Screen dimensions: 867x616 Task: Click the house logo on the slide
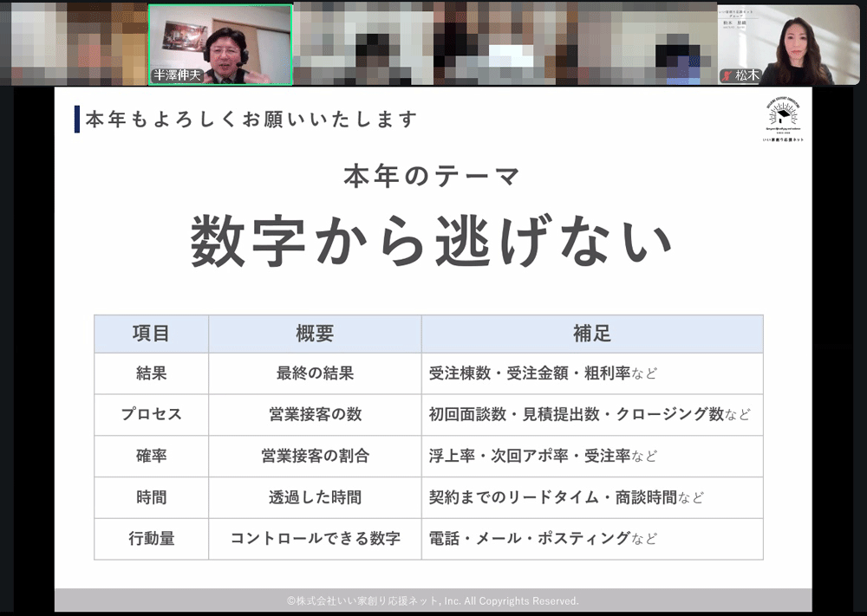[x=781, y=117]
